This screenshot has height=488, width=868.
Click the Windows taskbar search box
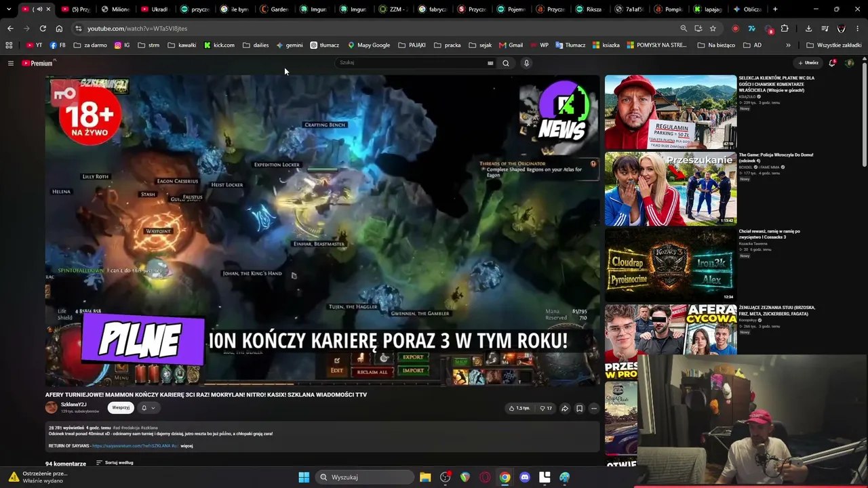coord(363,477)
